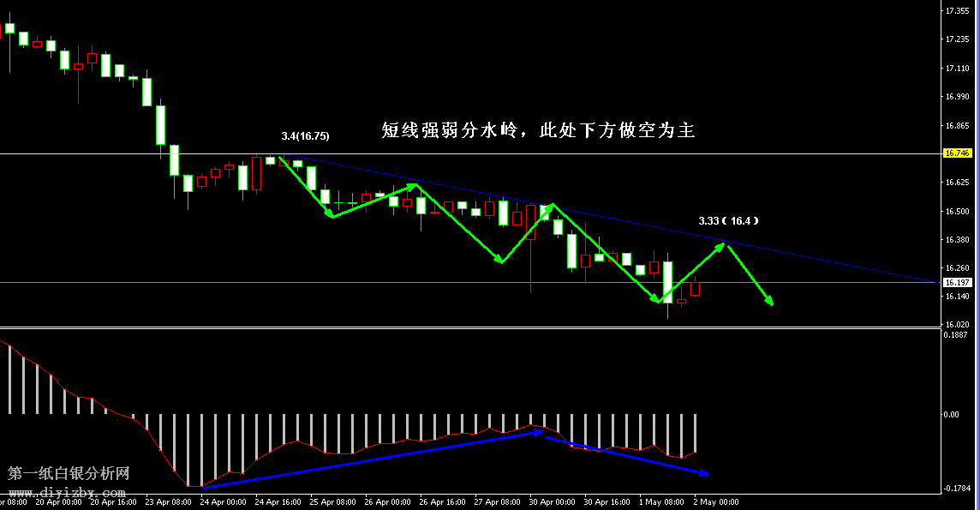Click the 0.00 indicator zero-level label
The width and height of the screenshot is (980, 510).
point(951,414)
